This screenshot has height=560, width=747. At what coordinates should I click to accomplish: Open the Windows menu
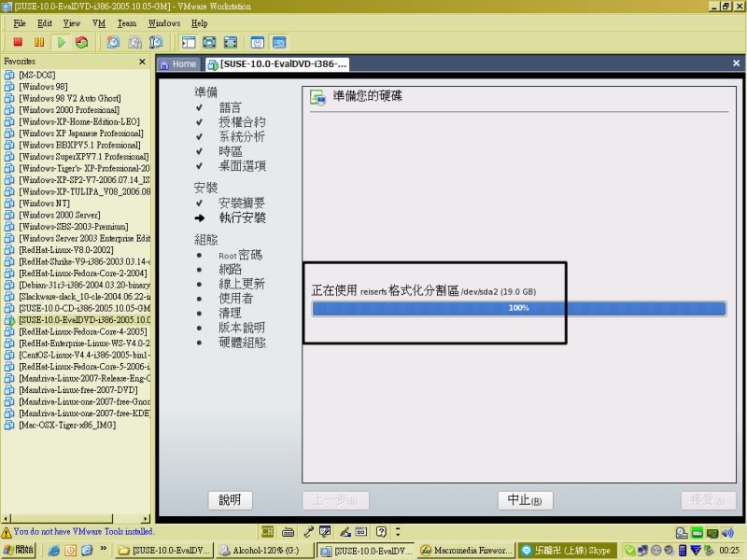coord(164,23)
